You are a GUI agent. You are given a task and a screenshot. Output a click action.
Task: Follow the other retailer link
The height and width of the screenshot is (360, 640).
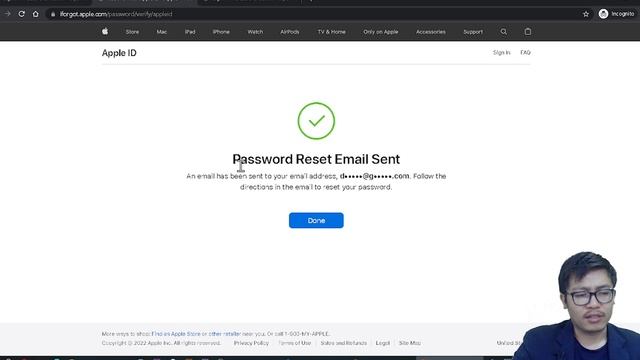coord(224,334)
